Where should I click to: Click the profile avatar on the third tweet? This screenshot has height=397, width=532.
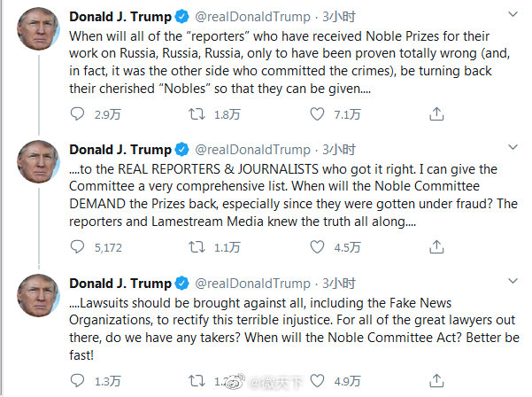[38, 300]
